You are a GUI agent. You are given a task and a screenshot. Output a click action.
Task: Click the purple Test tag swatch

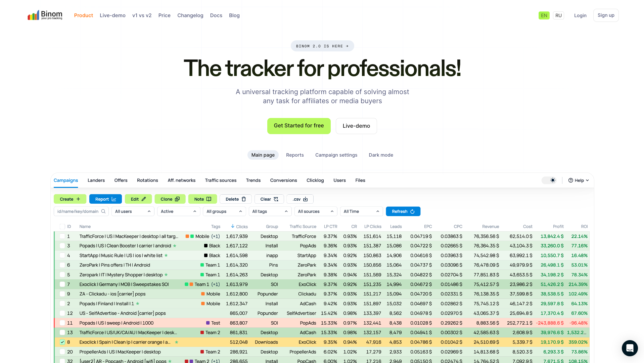coord(208,323)
